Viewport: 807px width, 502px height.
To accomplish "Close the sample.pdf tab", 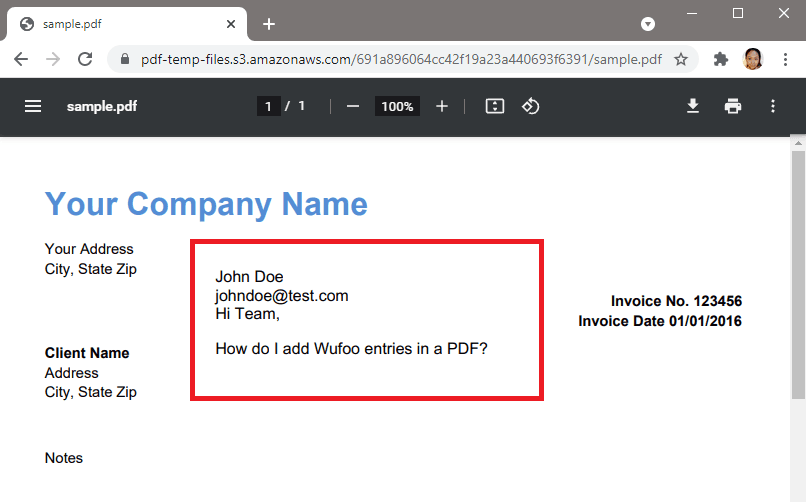I will pyautogui.click(x=231, y=24).
